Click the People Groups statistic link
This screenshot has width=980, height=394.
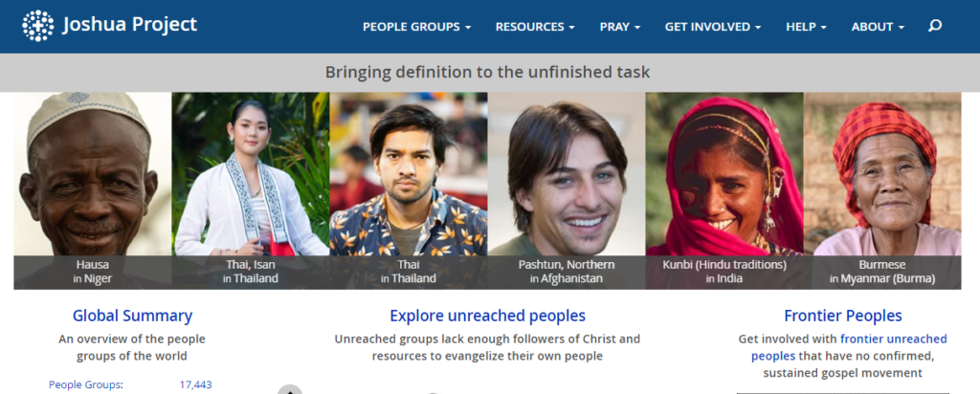click(86, 384)
